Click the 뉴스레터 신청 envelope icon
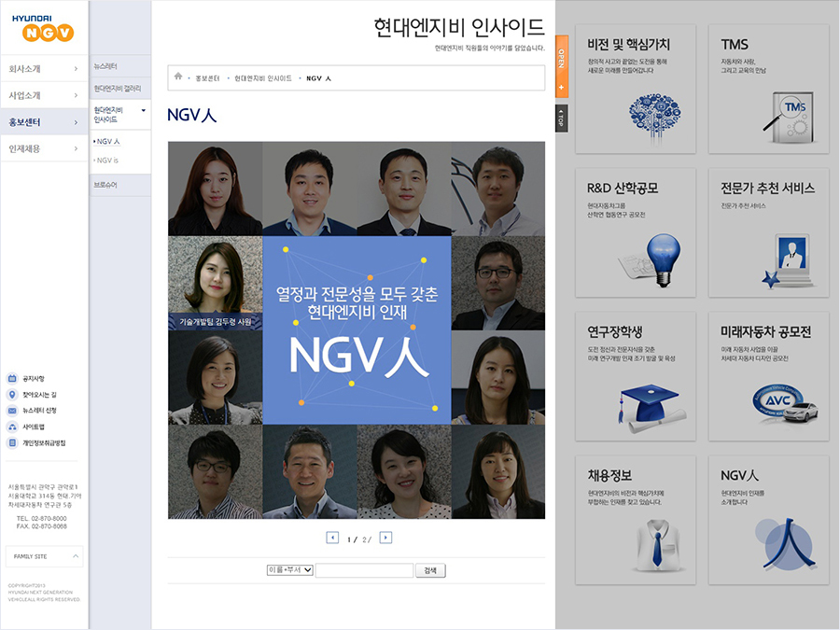Viewport: 840px width, 630px height. click(12, 411)
